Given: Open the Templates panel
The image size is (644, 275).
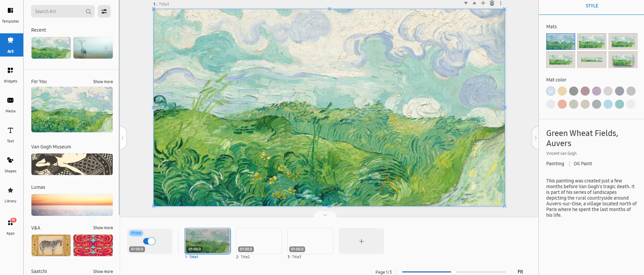Looking at the screenshot, I should click(10, 15).
